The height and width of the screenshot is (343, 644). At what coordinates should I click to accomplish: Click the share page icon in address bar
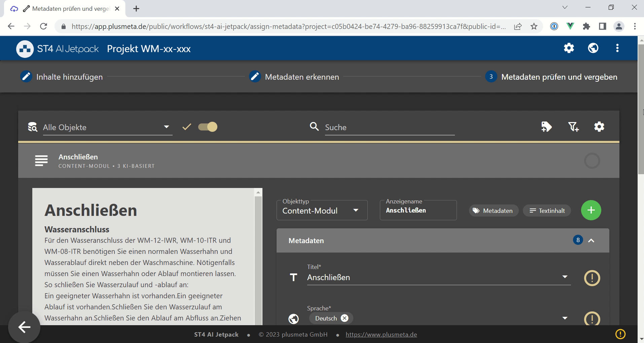[x=518, y=26]
